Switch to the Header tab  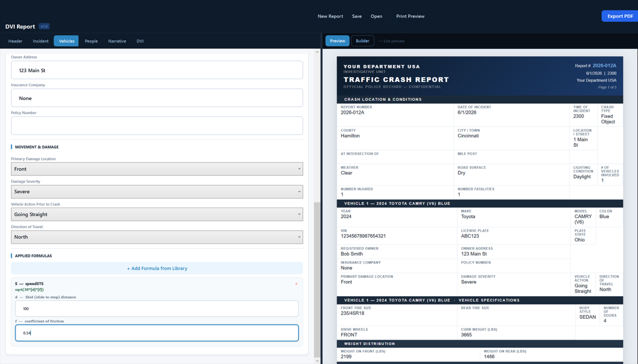point(15,41)
